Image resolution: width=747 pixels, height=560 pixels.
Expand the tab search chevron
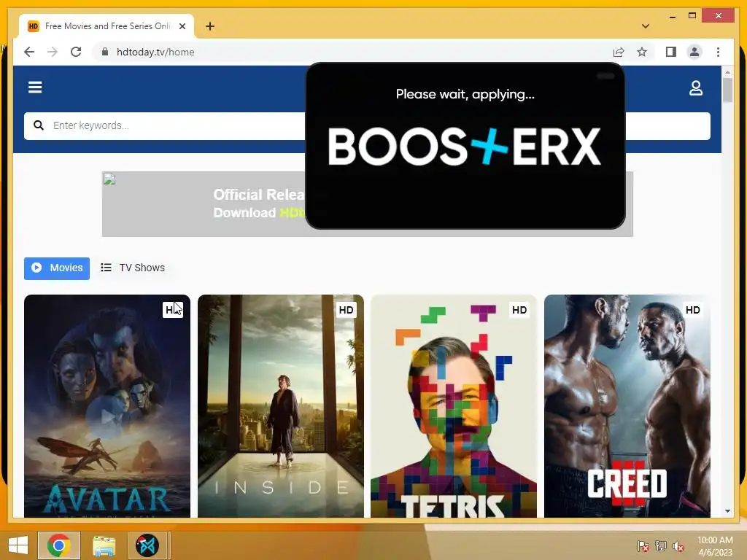(645, 26)
